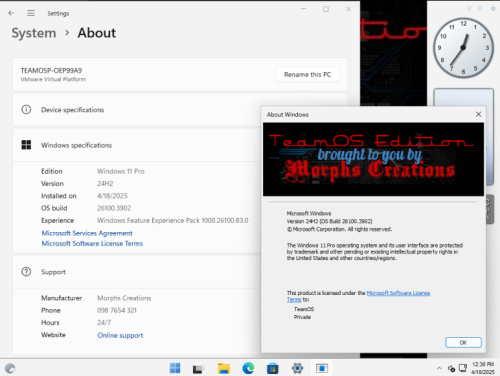This screenshot has height=376, width=500.
Task: Expand the Device specifications section
Action: point(137,110)
